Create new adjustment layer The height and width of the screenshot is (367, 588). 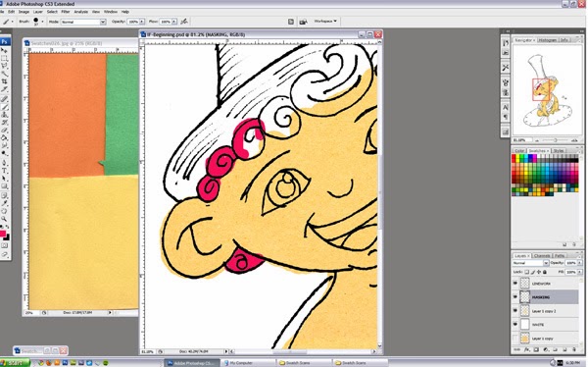pos(546,349)
